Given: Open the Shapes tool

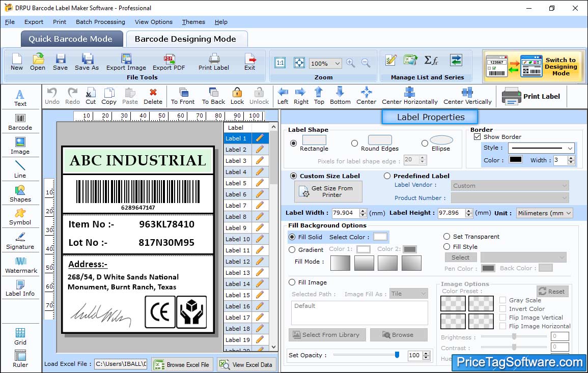Looking at the screenshot, I should pyautogui.click(x=20, y=193).
